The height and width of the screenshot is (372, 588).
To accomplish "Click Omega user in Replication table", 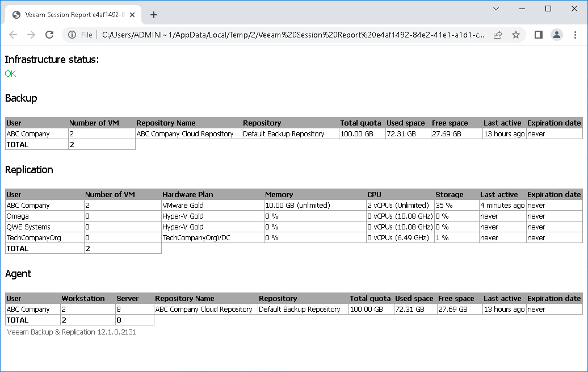I will (x=18, y=216).
